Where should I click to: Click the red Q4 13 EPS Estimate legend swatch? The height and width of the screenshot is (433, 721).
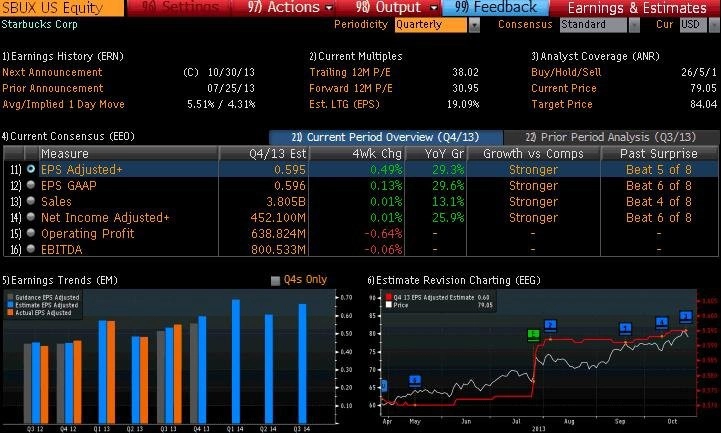coord(389,297)
